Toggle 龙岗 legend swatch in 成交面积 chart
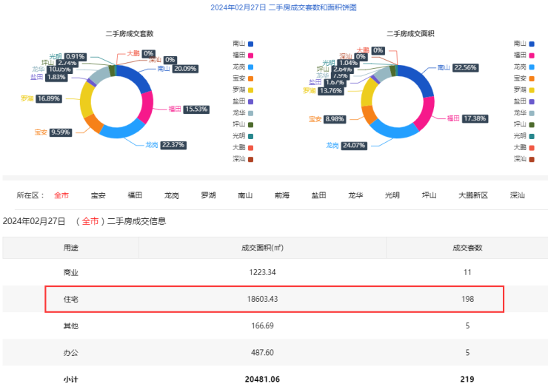The image size is (548, 392). [x=532, y=67]
